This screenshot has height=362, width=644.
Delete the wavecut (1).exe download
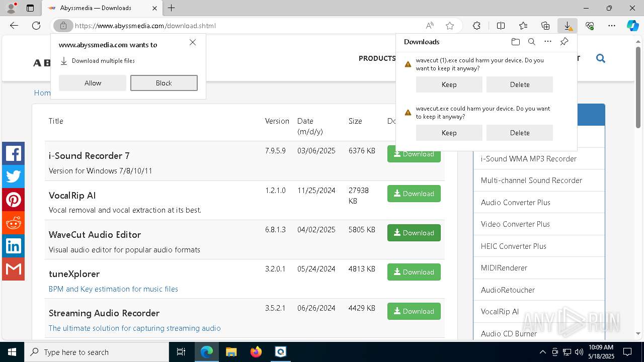(520, 84)
